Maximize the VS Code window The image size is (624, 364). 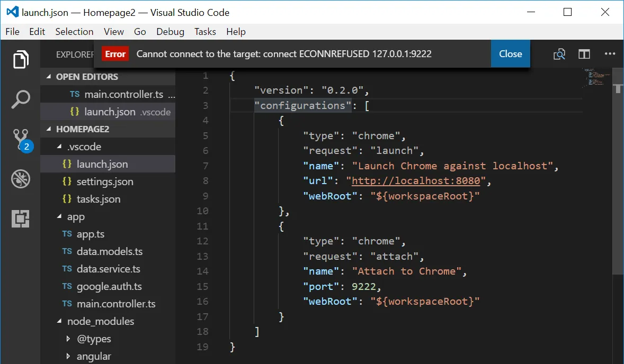(568, 12)
